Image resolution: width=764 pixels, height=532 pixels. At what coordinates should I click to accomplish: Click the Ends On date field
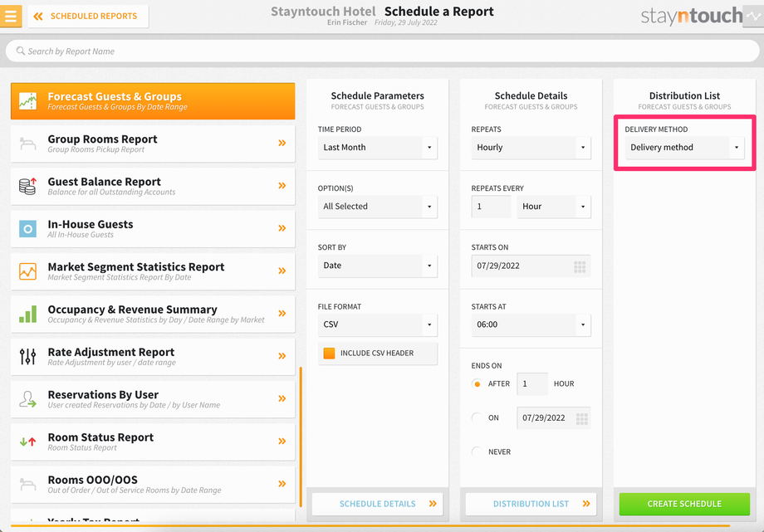tap(554, 418)
